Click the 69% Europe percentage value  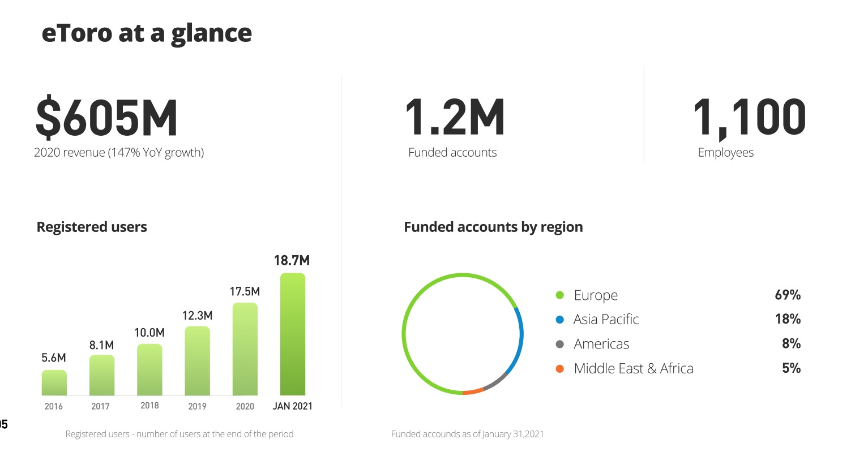click(x=788, y=295)
